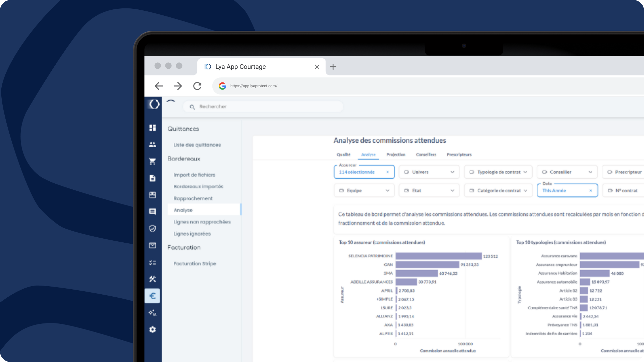
Task: Switch to the Conseillers tab
Action: (x=426, y=155)
